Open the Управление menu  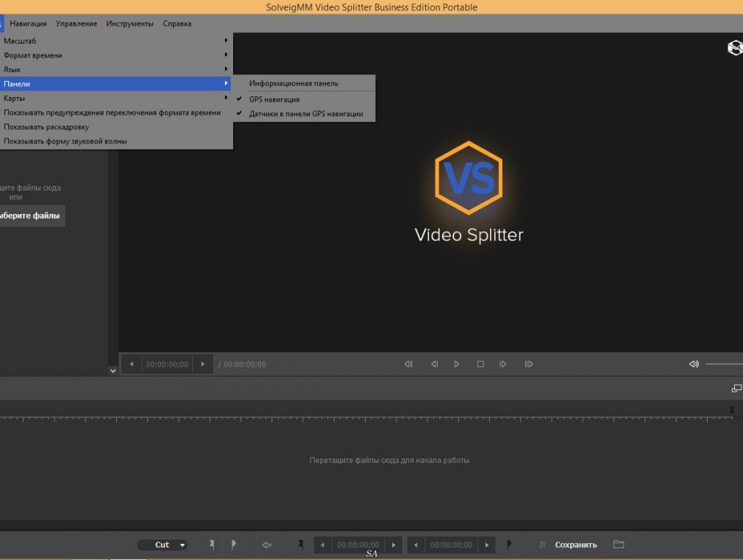pyautogui.click(x=77, y=24)
